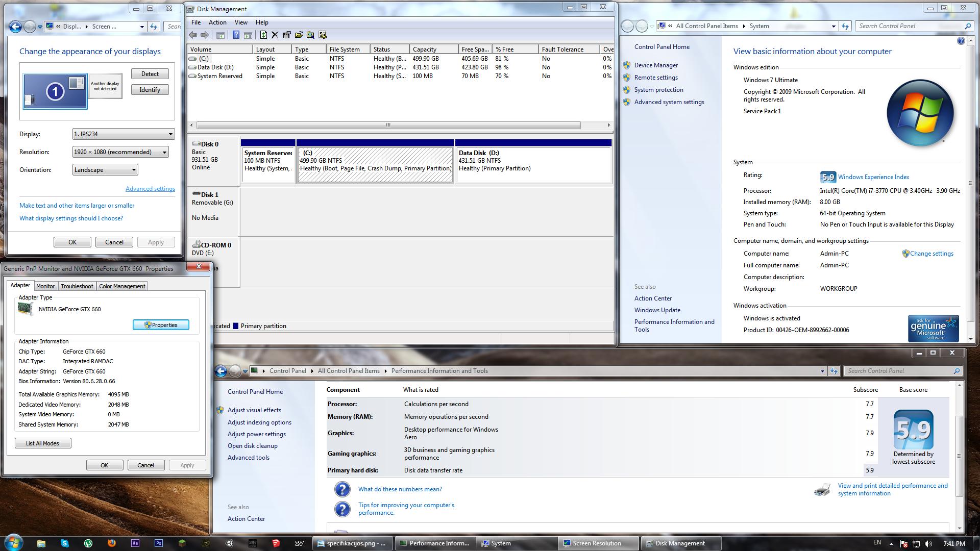Switch to Troubleshoot tab in adapter properties

click(x=77, y=286)
